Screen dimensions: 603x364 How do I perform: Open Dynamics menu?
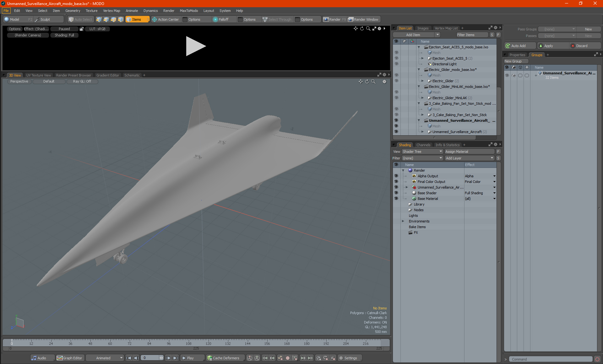click(x=150, y=11)
